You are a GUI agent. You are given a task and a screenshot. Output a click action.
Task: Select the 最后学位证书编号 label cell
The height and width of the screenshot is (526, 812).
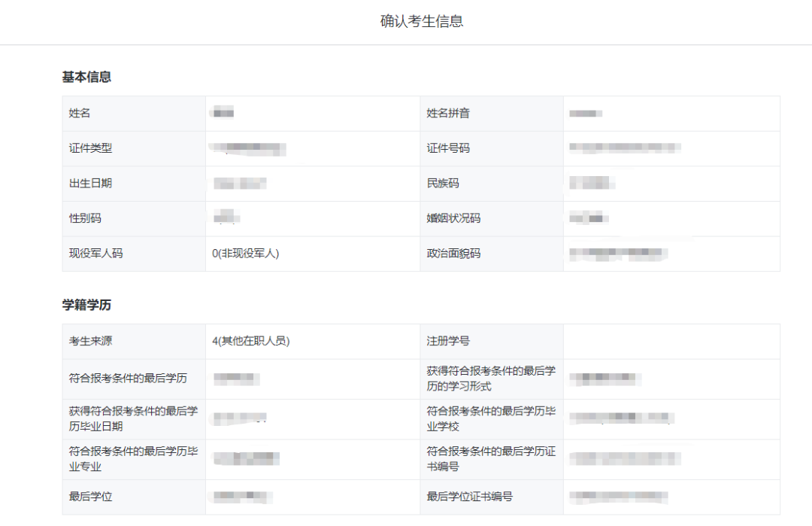coord(492,497)
